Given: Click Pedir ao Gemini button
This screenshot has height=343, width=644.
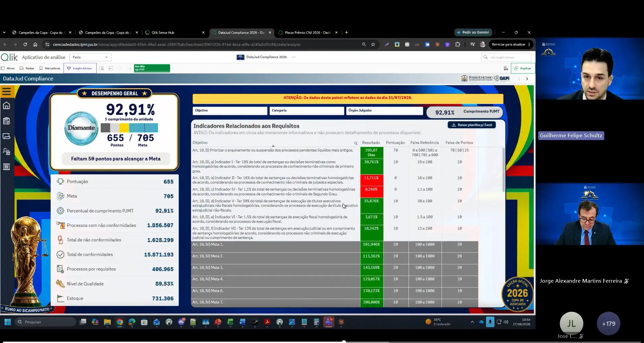Looking at the screenshot, I should click(473, 32).
